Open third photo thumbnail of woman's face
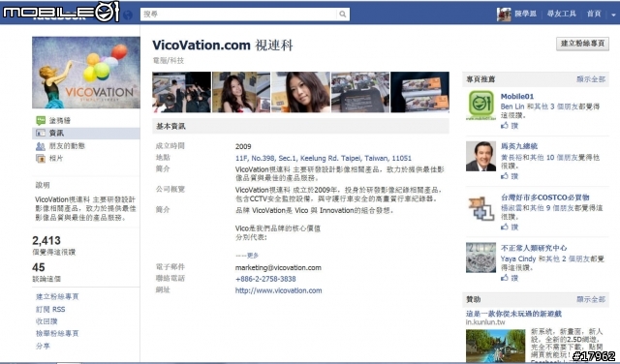Screen dimensions: 620x364 click(x=300, y=92)
